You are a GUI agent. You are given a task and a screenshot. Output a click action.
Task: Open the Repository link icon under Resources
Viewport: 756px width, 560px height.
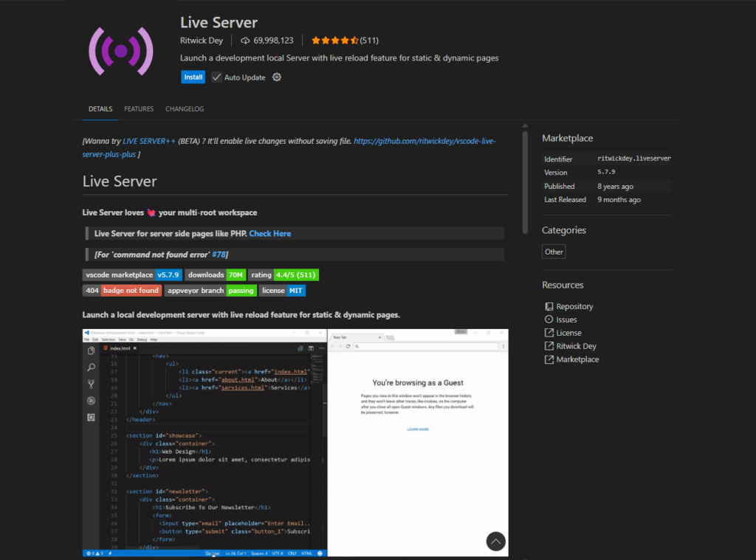point(548,306)
